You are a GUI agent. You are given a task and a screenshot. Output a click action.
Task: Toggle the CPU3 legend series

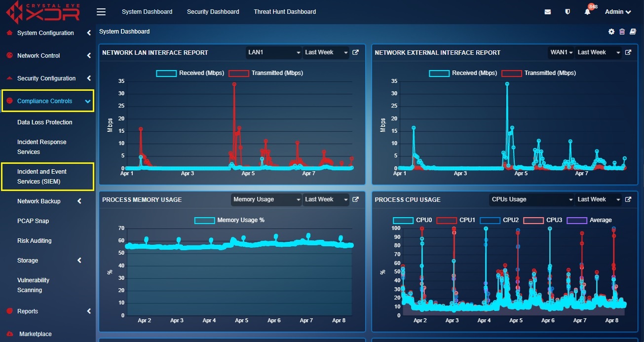click(x=542, y=220)
